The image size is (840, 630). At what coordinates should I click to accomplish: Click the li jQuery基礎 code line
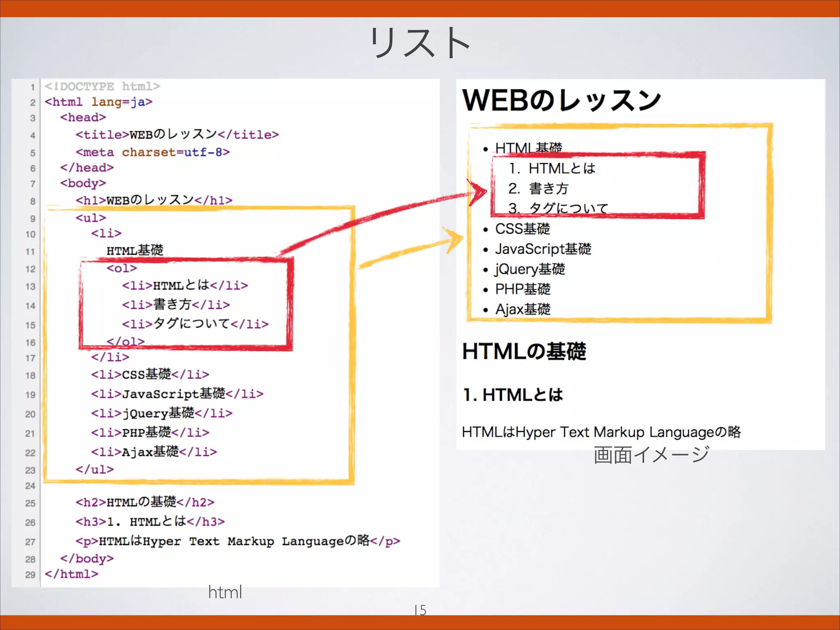(x=162, y=413)
